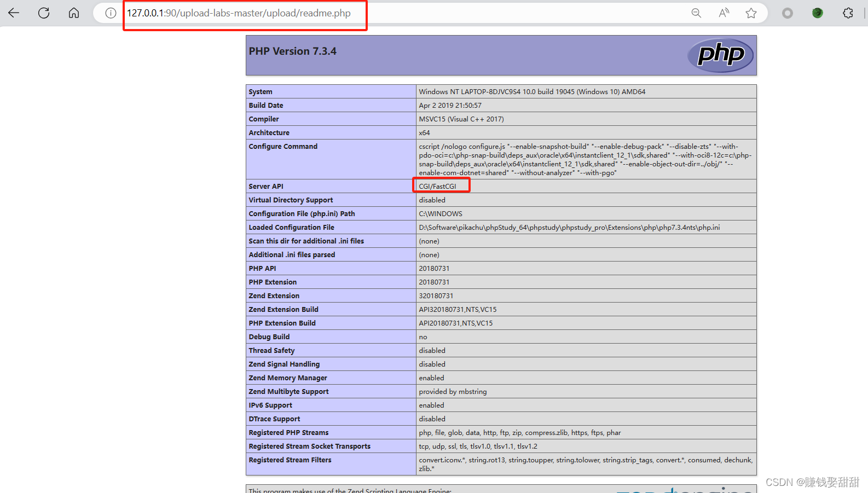Select the 'Debug Build' label
The height and width of the screenshot is (493, 868).
pyautogui.click(x=269, y=337)
